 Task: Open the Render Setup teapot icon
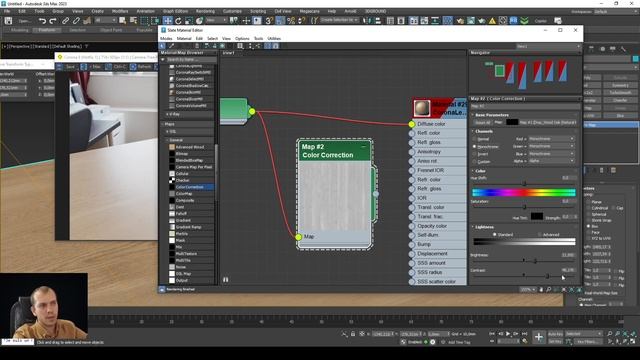[x=460, y=20]
